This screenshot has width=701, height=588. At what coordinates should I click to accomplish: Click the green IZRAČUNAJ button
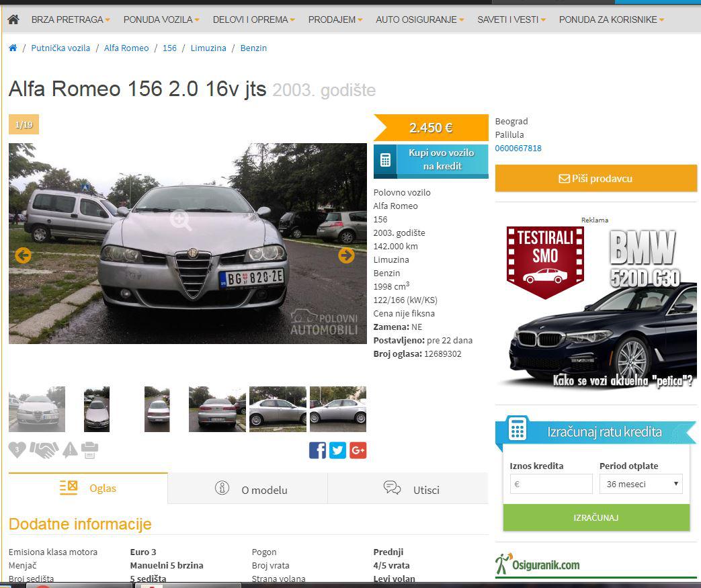(596, 517)
